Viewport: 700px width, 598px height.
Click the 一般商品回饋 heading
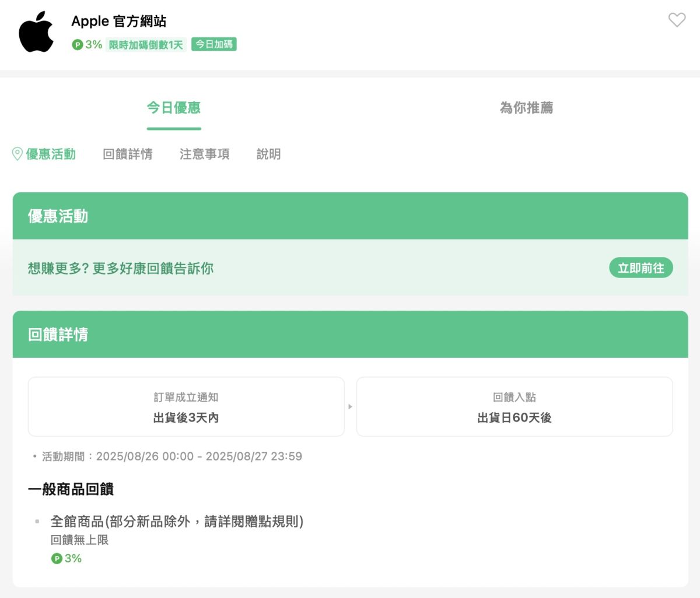(x=71, y=489)
